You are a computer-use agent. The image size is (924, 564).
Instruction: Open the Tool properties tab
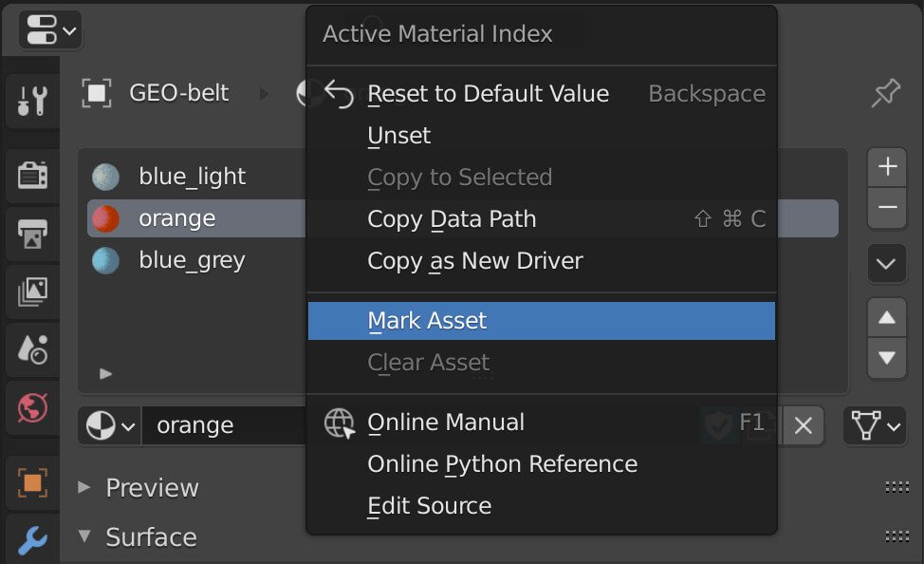point(32,100)
